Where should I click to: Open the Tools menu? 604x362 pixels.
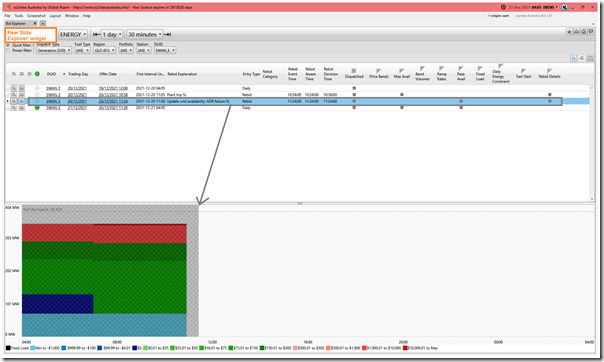coord(18,16)
